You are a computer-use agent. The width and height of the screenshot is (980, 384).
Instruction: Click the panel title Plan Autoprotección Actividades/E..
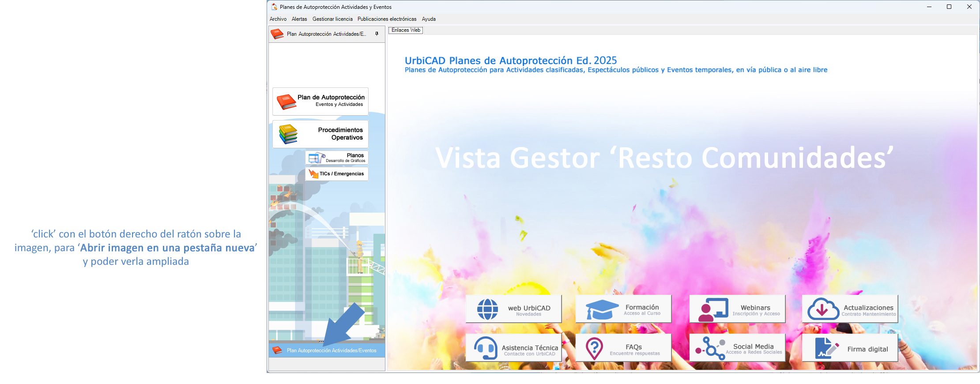point(326,34)
